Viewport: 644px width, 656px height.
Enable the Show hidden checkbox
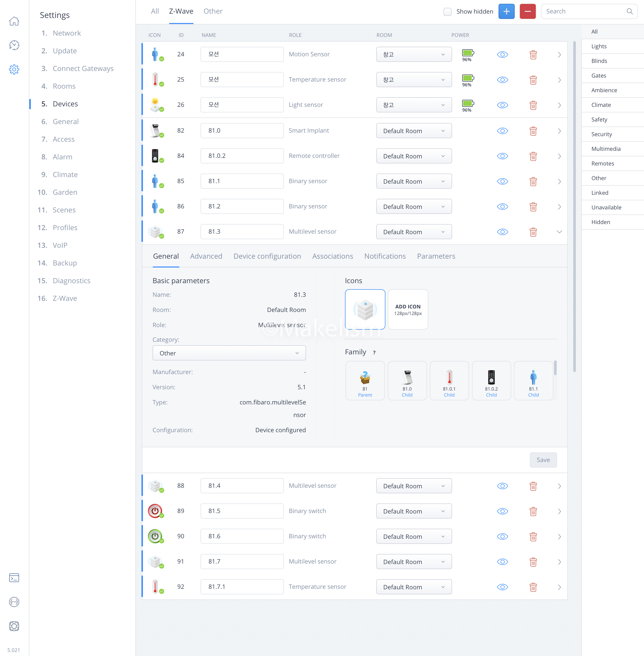pyautogui.click(x=447, y=12)
